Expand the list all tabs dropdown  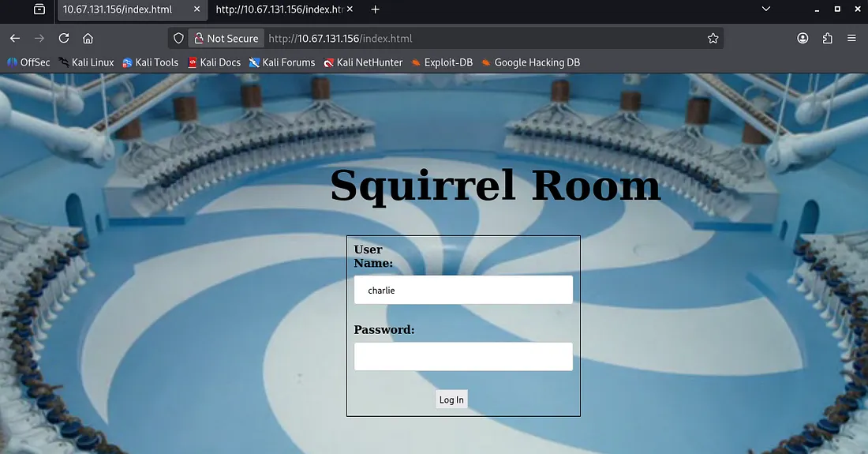(765, 9)
